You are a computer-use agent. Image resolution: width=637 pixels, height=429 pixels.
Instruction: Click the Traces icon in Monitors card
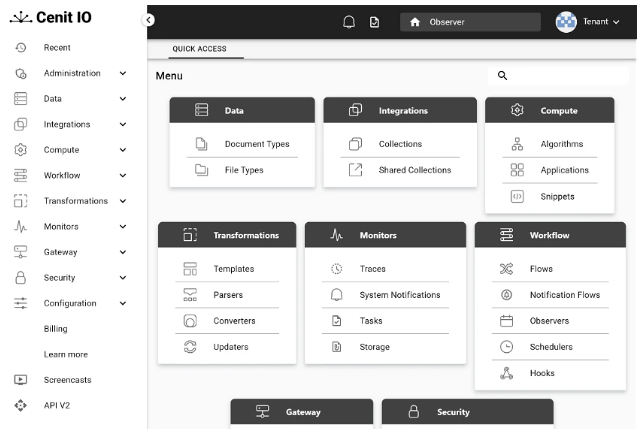coord(337,269)
